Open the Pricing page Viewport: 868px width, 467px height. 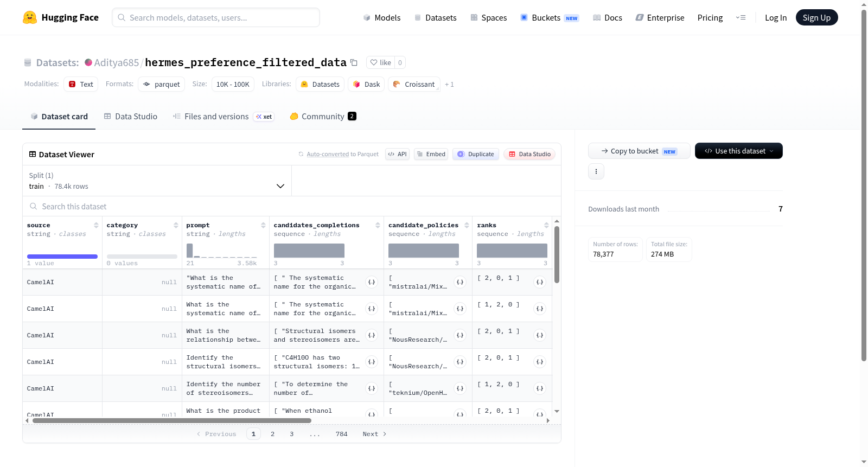tap(710, 17)
